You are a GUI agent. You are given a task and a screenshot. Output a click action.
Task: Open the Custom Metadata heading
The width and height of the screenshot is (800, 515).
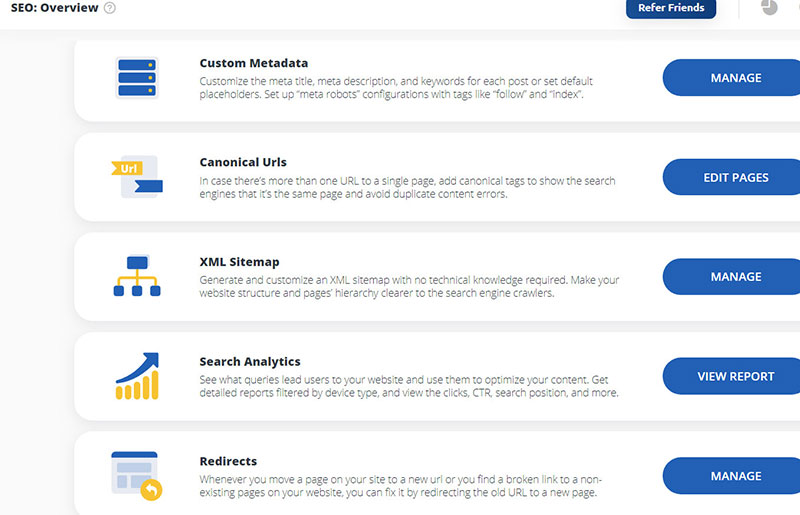pyautogui.click(x=254, y=63)
